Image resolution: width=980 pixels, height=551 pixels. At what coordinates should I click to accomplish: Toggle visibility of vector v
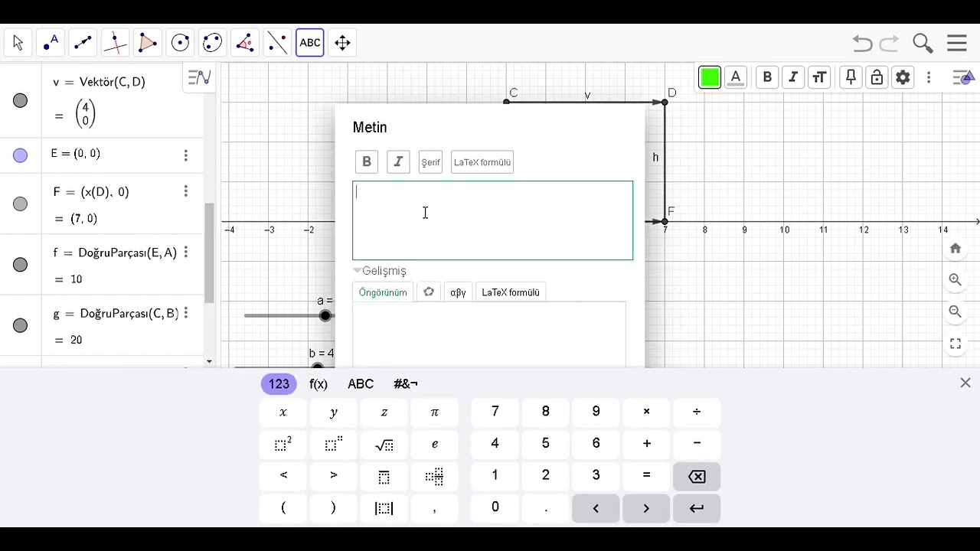pyautogui.click(x=21, y=100)
